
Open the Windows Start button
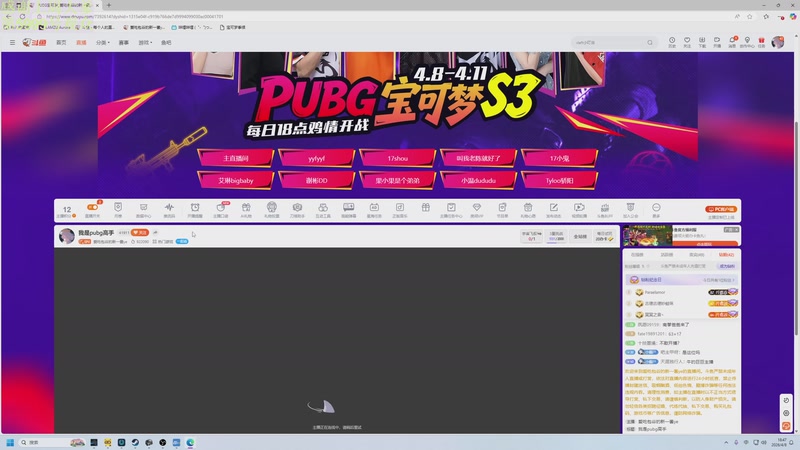point(10,442)
